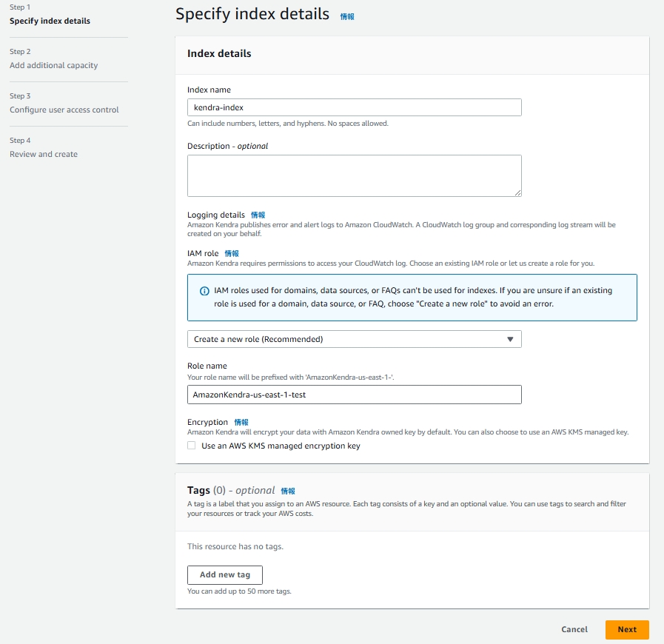
Task: Grab the Description box resize handle
Action: pyautogui.click(x=517, y=192)
